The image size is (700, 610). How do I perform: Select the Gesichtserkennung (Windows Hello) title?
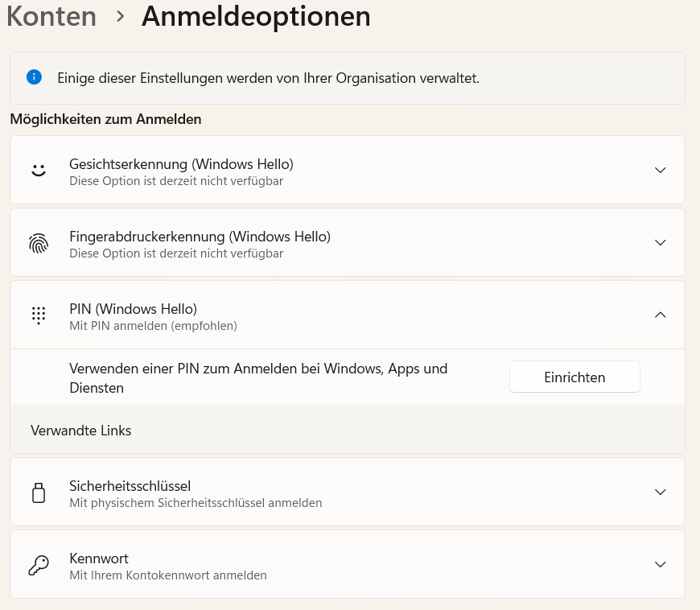[x=181, y=164]
